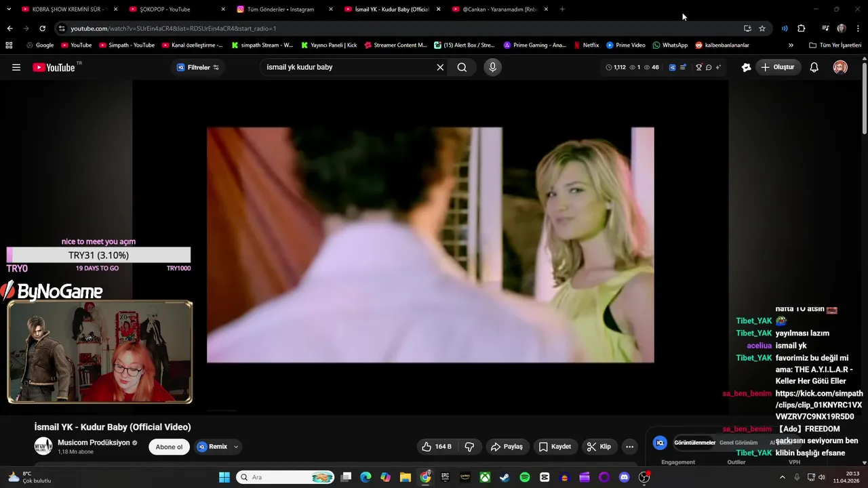Click the vidIQ toolbar icon beside stats
868x488 pixels.
pos(672,67)
